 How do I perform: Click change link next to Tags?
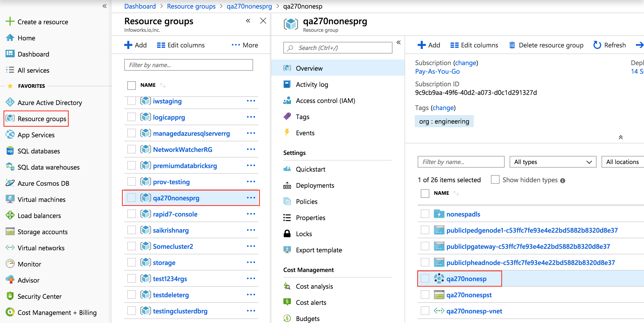click(x=443, y=108)
